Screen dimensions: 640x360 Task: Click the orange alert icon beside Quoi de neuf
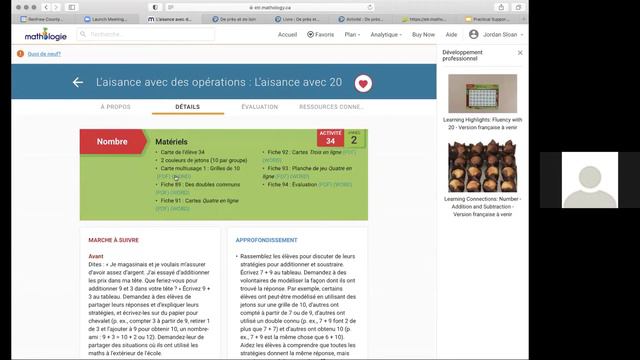20,53
